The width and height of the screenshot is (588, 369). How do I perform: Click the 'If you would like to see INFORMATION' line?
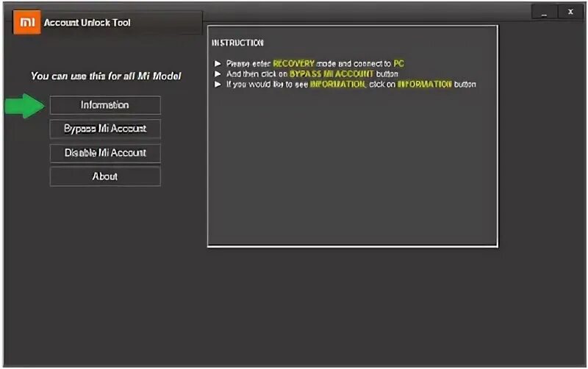[351, 85]
